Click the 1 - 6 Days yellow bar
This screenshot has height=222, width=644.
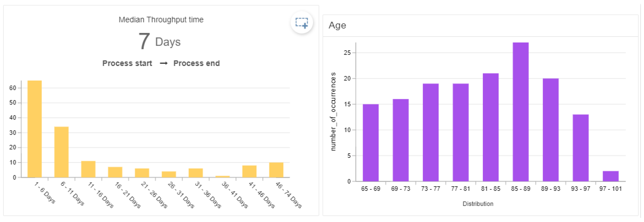34,129
